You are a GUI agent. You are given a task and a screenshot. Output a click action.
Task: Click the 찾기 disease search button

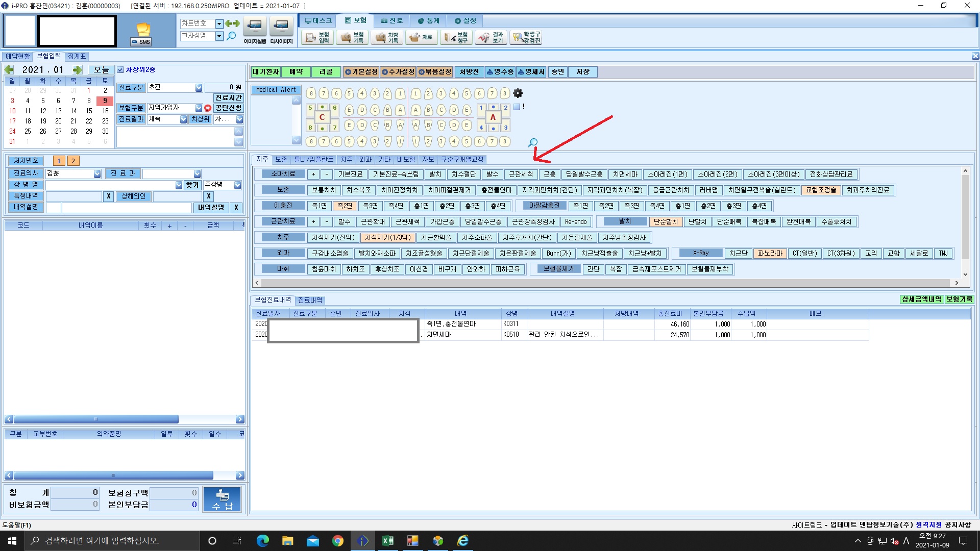click(192, 185)
